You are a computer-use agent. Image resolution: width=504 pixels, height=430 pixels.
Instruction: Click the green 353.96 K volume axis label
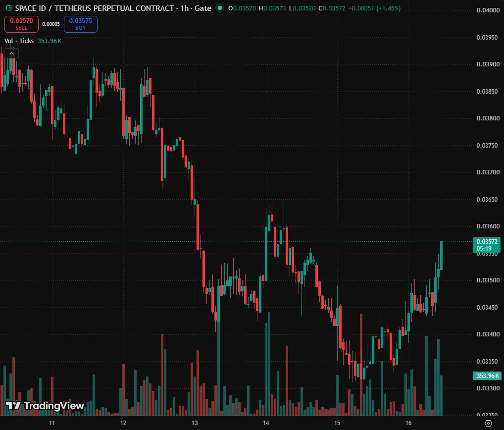click(x=487, y=376)
